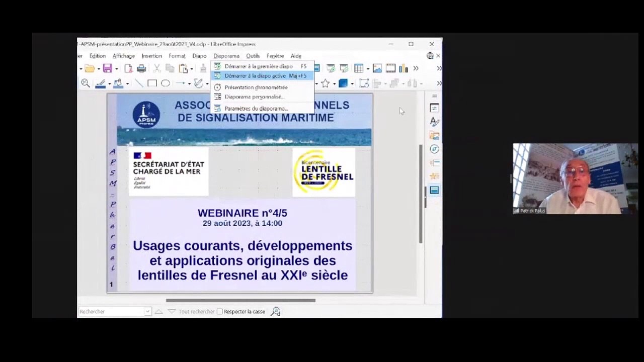Open sidebar Navigator compass panel
Screen dimensions: 644x362
pos(434,149)
